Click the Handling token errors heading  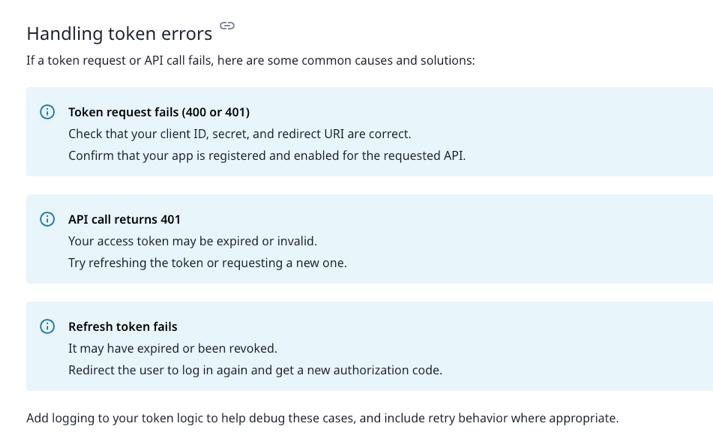(119, 34)
